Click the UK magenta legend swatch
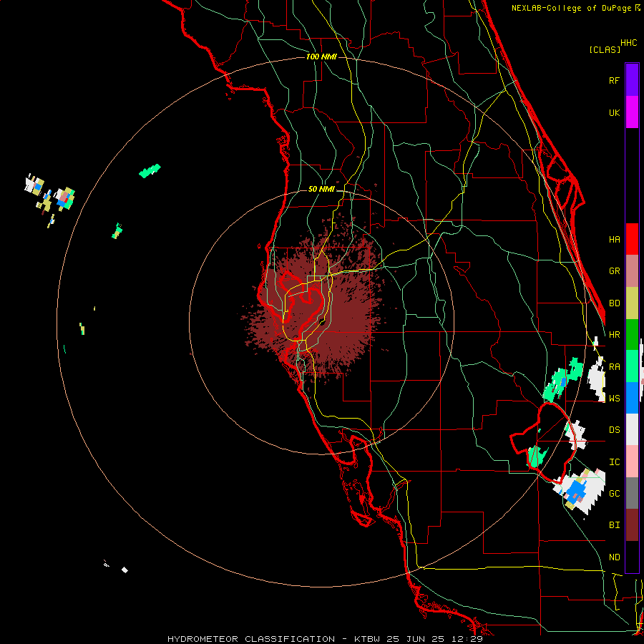Screen dimensions: 644x644 [x=632, y=112]
